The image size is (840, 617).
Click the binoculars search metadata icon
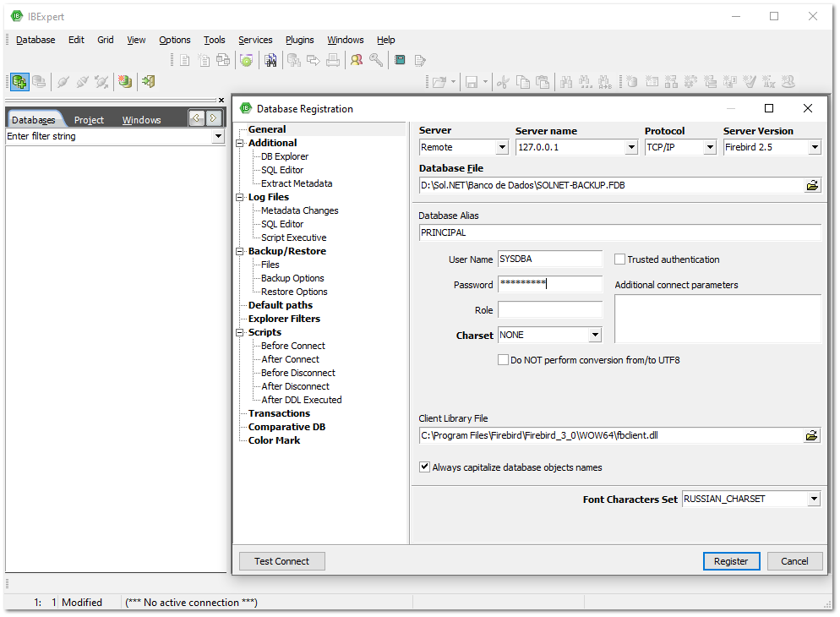[x=270, y=60]
